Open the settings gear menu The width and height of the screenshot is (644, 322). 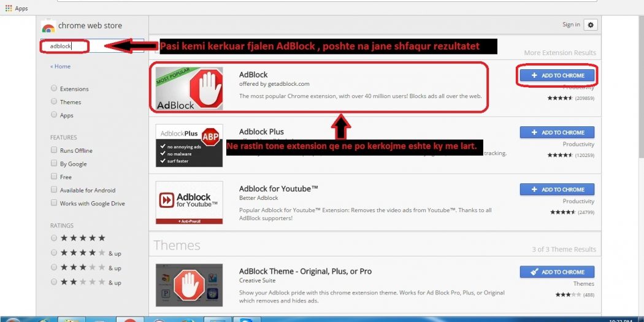pos(591,25)
